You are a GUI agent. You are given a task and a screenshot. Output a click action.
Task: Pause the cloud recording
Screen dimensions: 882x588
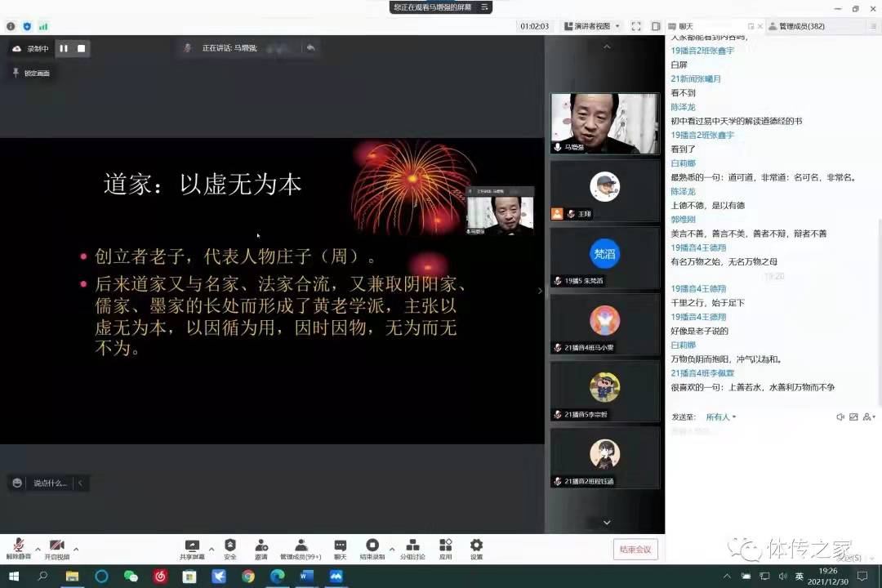click(x=64, y=48)
